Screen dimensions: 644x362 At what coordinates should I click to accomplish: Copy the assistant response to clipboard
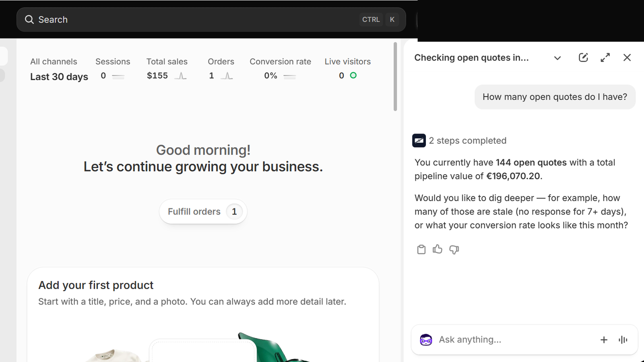(421, 249)
